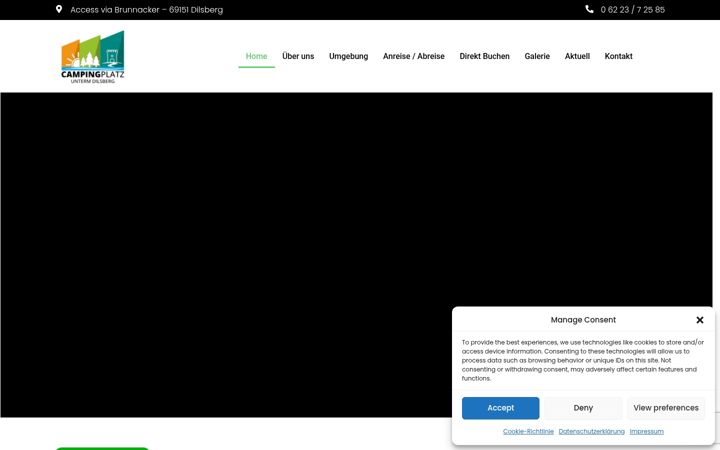Go to the Über uns page

coord(298,56)
